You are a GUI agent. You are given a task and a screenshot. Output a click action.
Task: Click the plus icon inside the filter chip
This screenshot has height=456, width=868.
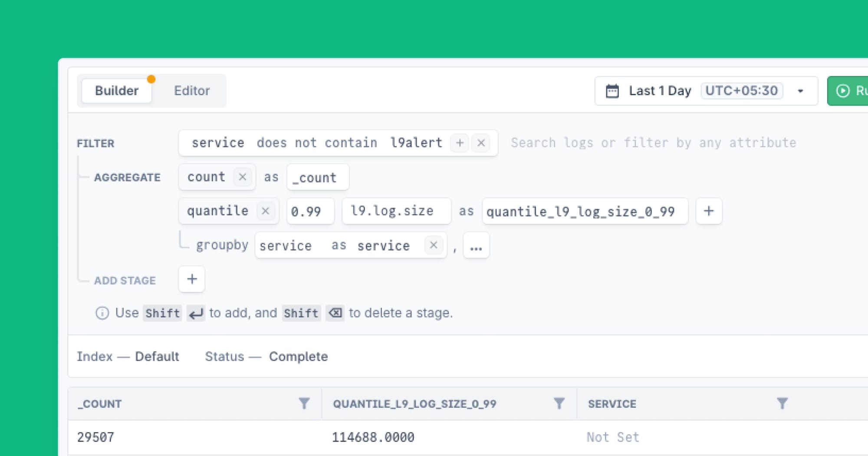coord(459,143)
